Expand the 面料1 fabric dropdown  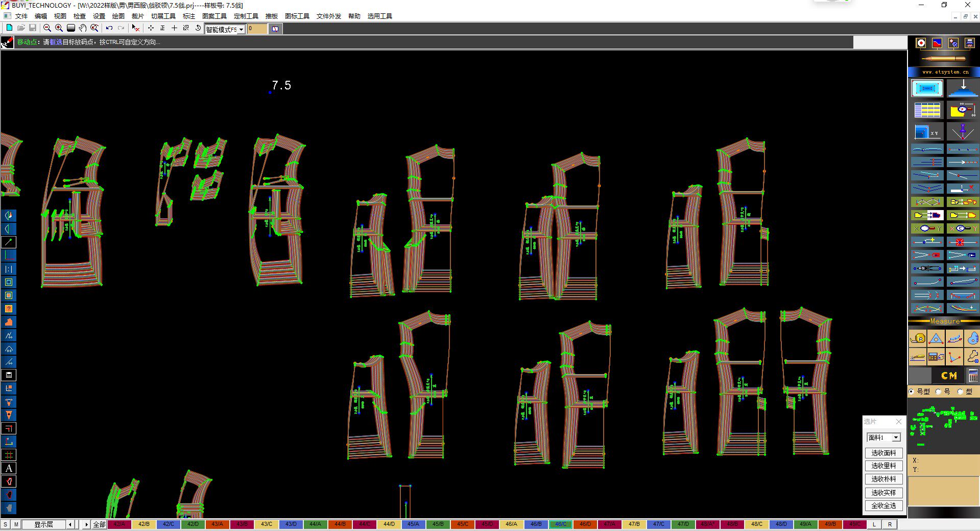[896, 437]
